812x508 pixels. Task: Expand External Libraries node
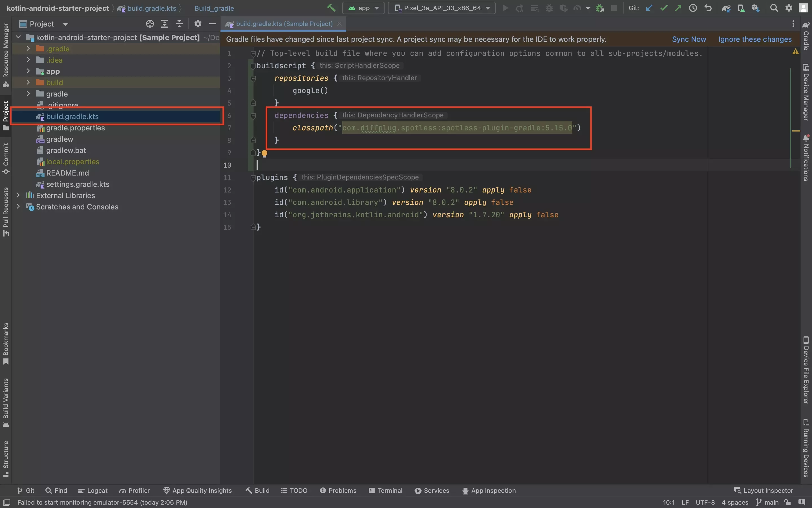pos(18,195)
